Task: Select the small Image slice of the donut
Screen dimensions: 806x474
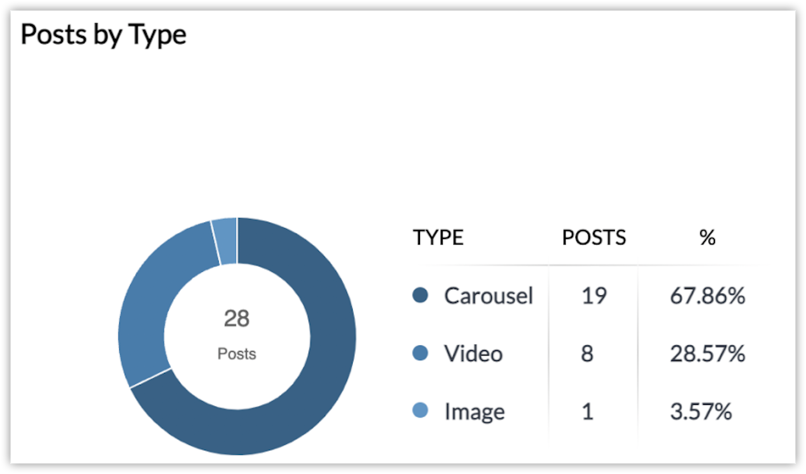Action: [226, 241]
